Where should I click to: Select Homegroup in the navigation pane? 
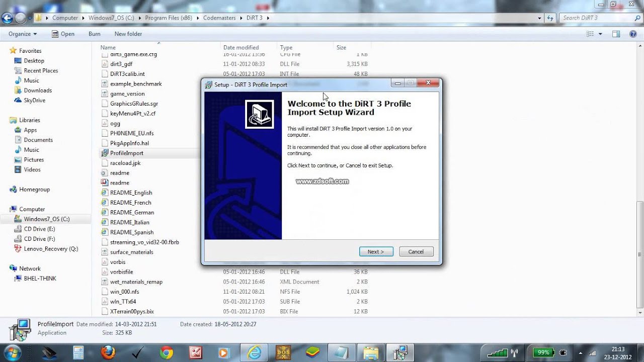[34, 190]
